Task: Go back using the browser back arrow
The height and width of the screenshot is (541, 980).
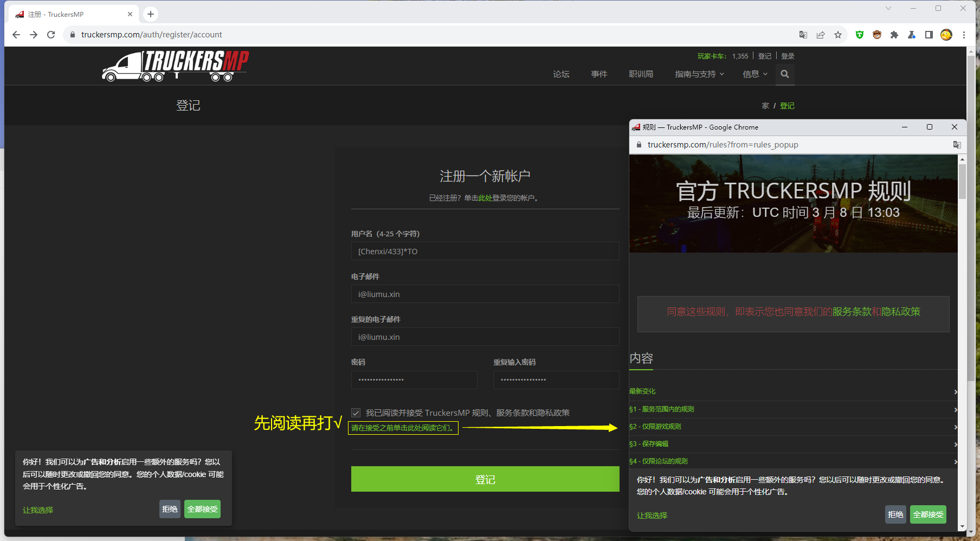Action: click(x=16, y=35)
